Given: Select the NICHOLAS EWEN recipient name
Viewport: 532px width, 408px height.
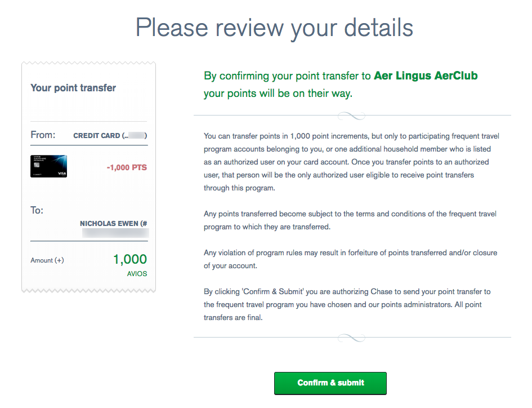Looking at the screenshot, I should click(110, 224).
